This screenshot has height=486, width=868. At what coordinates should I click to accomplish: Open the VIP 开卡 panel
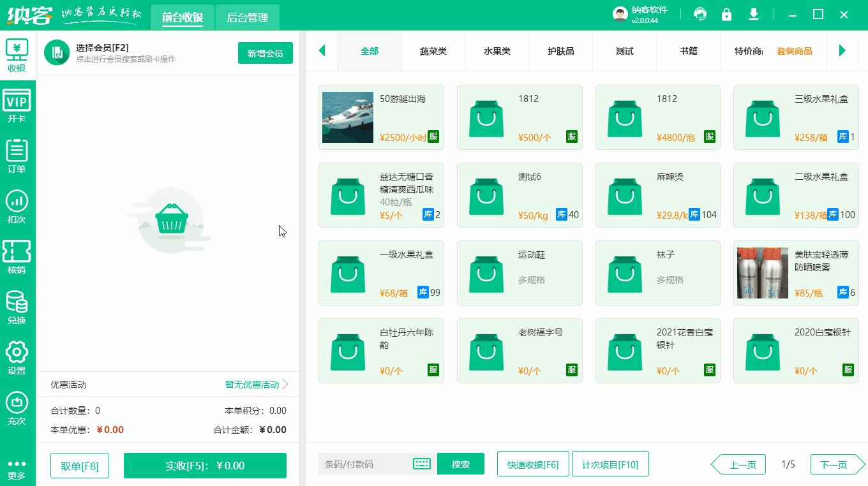(x=17, y=104)
